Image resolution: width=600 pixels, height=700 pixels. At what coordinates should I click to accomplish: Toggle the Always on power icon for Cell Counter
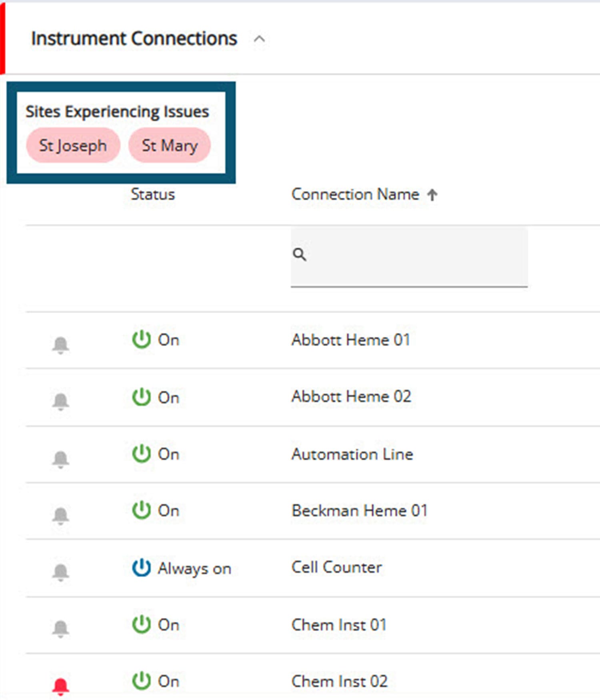141,568
